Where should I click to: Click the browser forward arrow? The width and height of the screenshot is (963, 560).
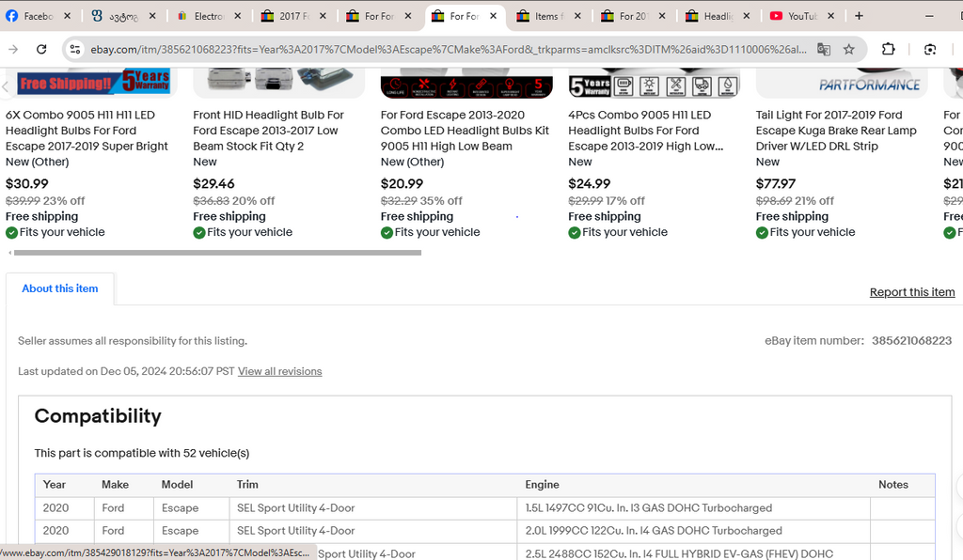(x=13, y=49)
